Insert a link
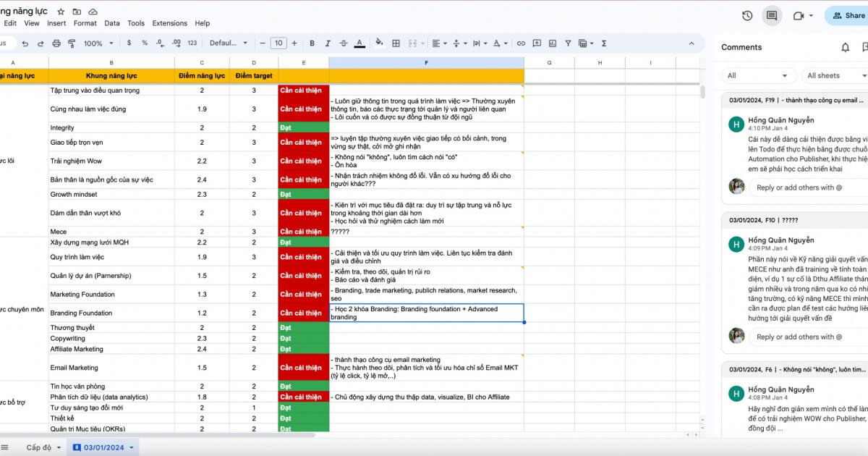The height and width of the screenshot is (456, 868). 521,43
